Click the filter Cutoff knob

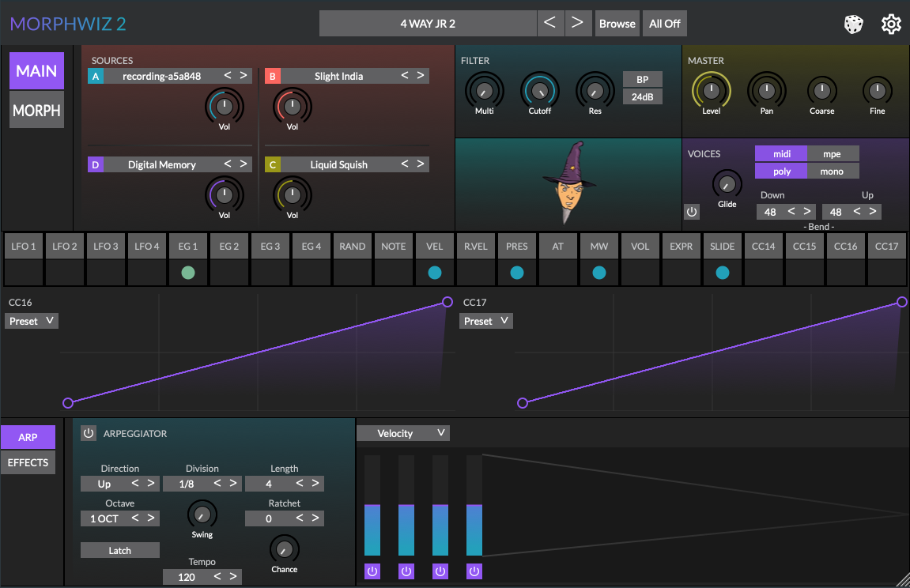coord(539,90)
